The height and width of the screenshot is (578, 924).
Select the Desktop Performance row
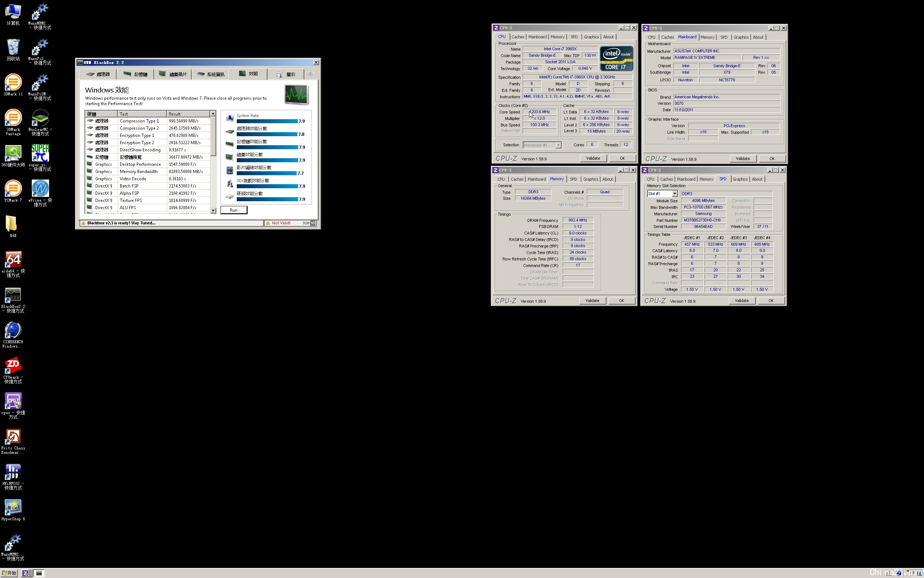tap(147, 164)
